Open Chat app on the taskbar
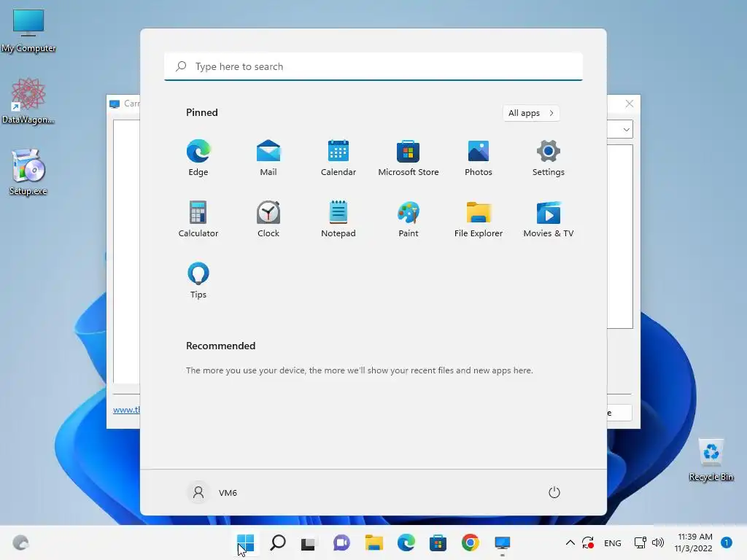 (x=341, y=542)
